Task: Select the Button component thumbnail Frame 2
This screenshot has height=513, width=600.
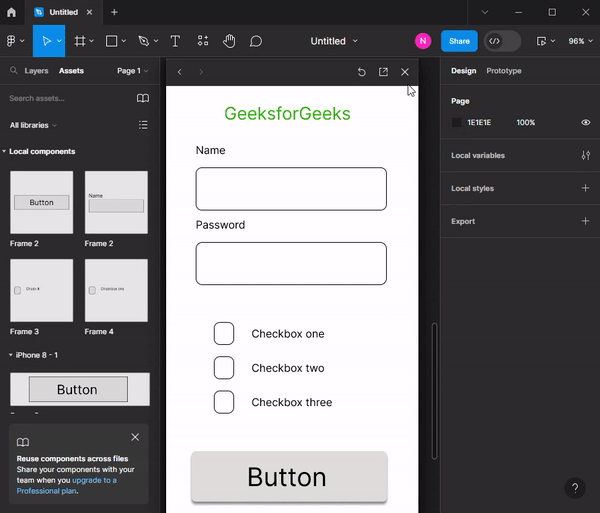Action: click(x=42, y=202)
